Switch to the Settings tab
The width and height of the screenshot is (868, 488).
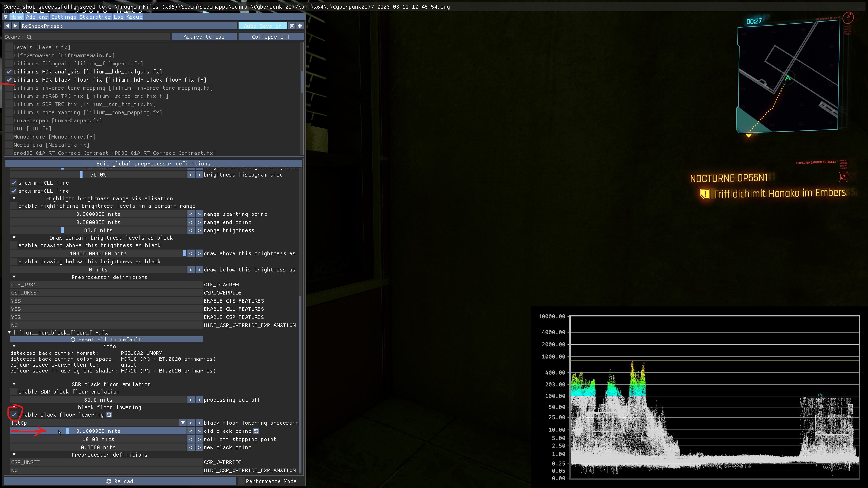coord(63,17)
